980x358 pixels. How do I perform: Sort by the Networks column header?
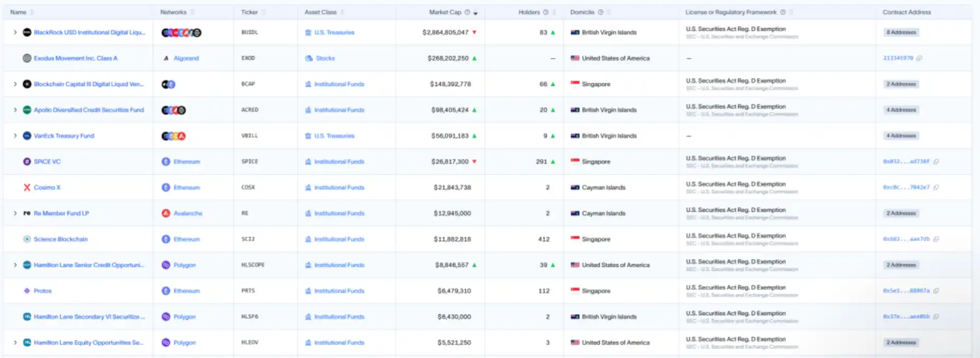174,12
